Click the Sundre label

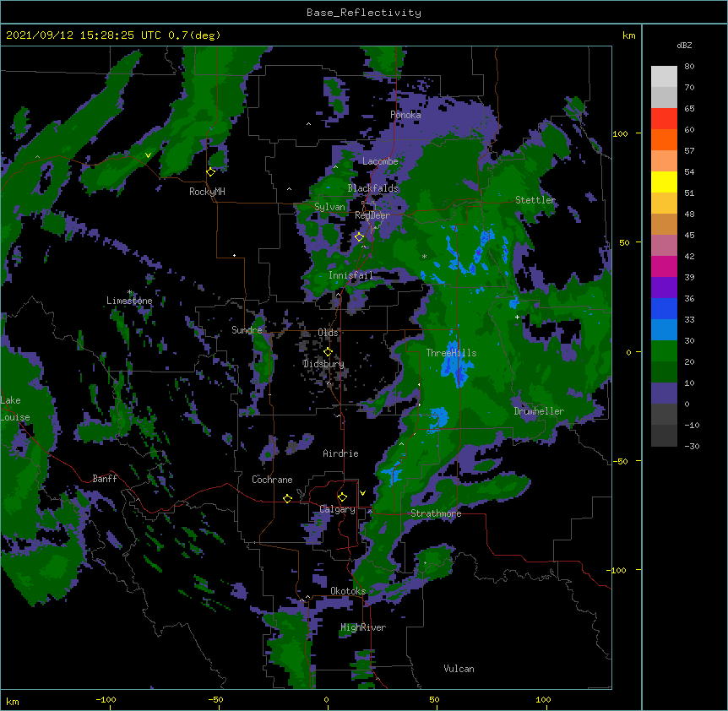point(247,330)
